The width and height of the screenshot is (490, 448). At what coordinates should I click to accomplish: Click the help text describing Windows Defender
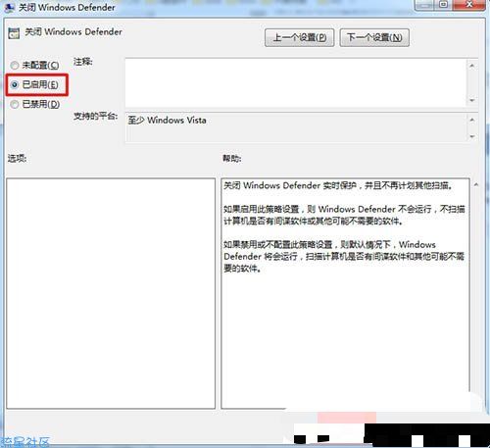[x=345, y=226]
